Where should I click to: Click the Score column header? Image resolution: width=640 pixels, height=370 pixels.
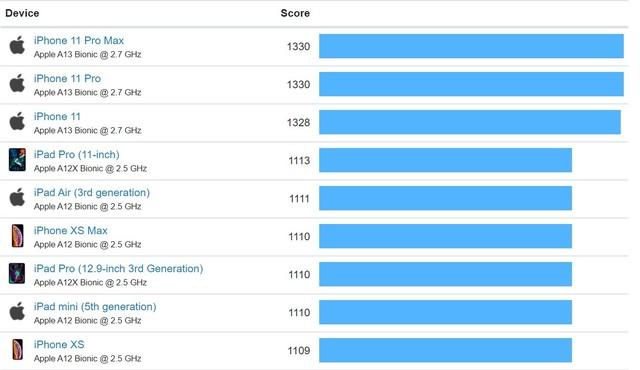click(295, 13)
